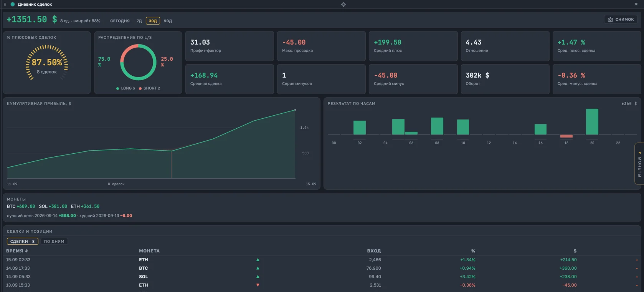
Task: Select the 30Д period
Action: (153, 21)
